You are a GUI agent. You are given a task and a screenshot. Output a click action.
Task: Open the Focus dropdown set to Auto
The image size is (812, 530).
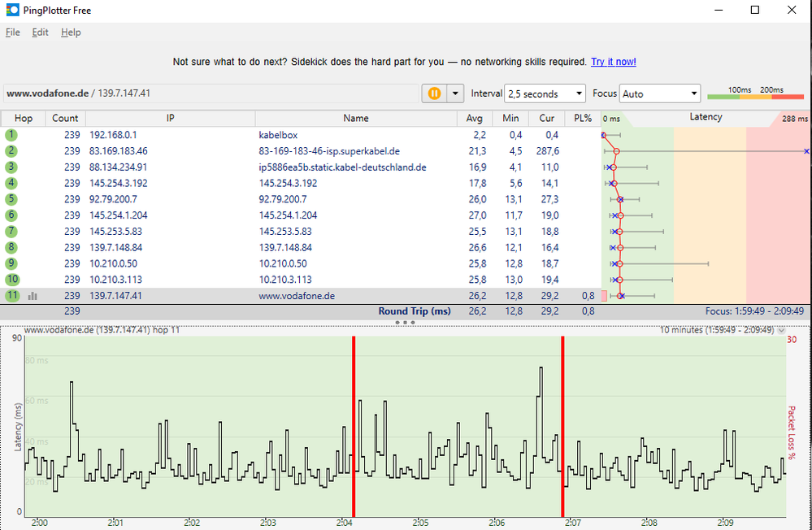tap(660, 93)
